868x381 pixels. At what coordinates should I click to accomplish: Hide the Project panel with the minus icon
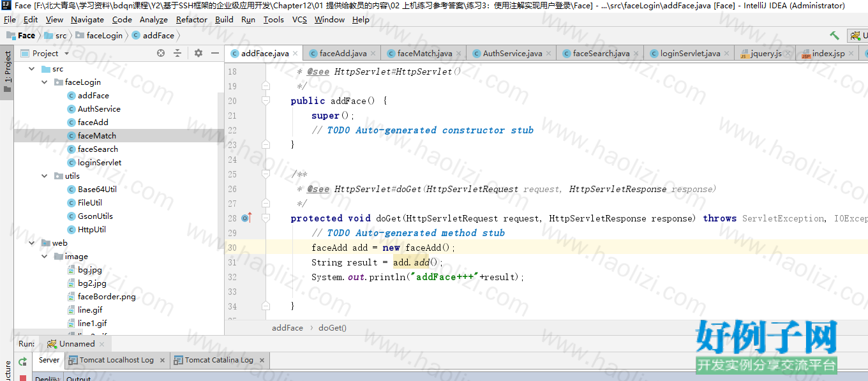[x=215, y=54]
